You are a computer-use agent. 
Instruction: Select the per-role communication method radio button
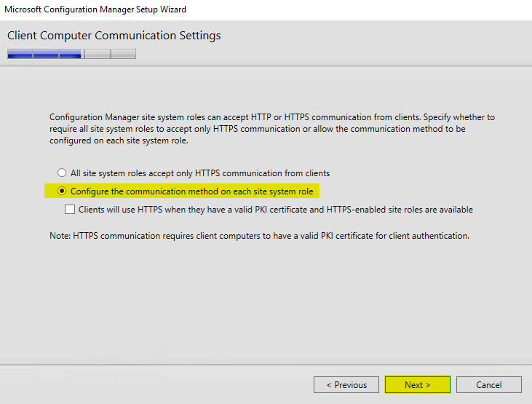click(x=62, y=191)
